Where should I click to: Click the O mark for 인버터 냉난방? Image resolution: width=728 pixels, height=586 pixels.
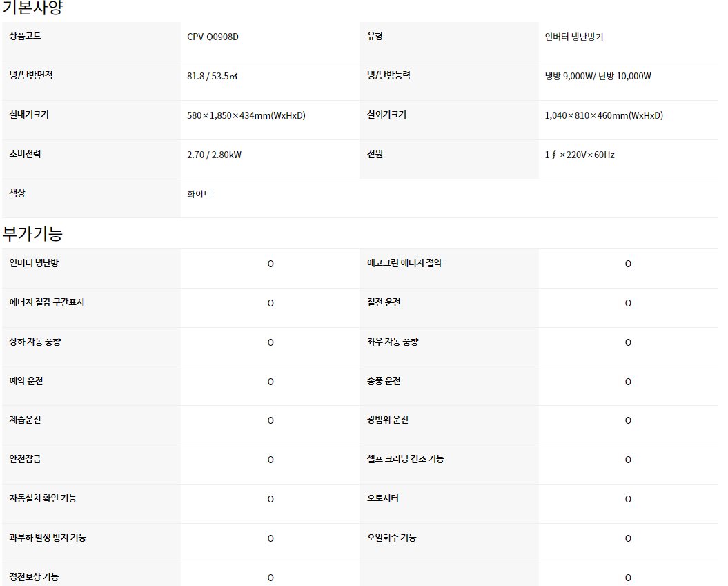click(270, 264)
